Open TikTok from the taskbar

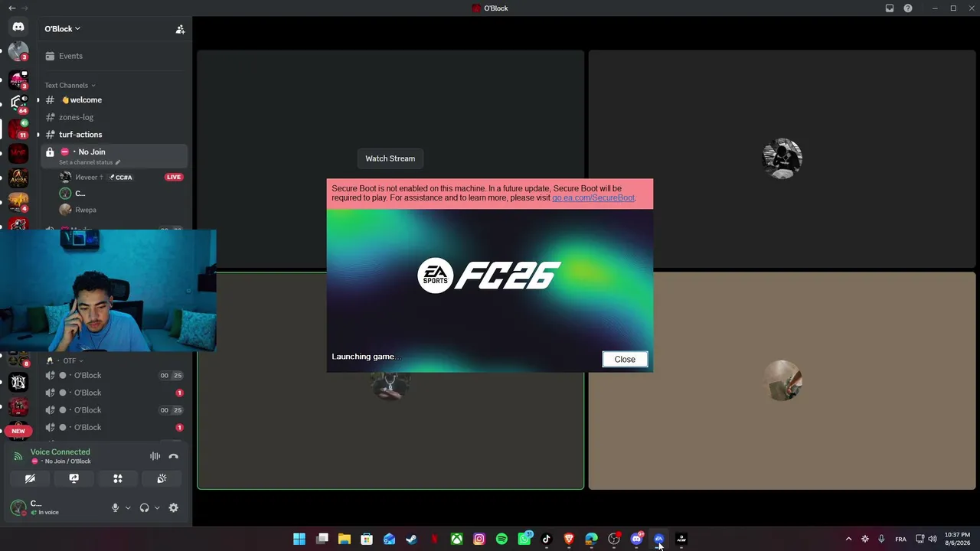547,539
